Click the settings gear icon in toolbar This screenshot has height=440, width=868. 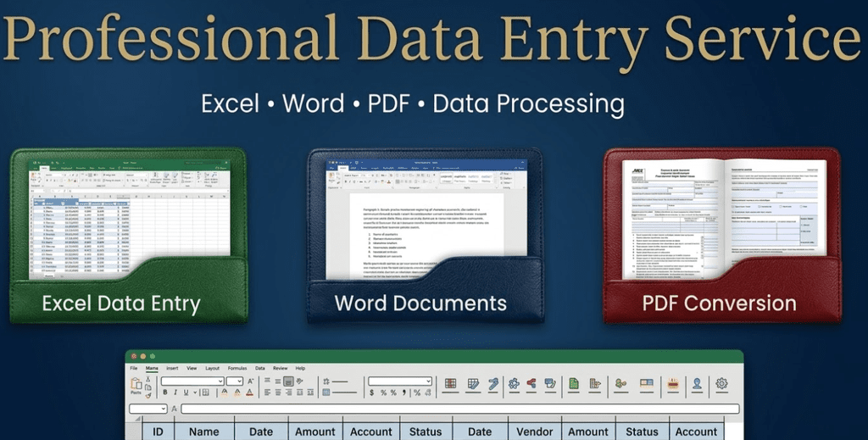pyautogui.click(x=721, y=384)
